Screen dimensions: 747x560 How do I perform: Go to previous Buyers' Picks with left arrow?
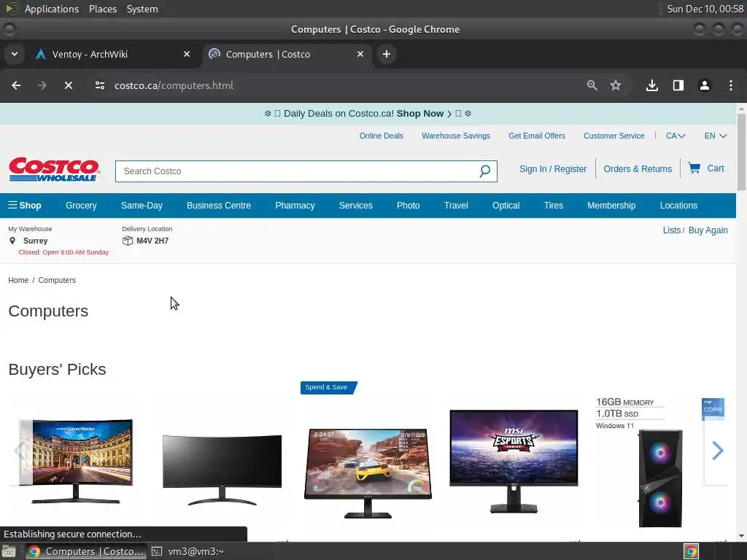[x=20, y=451]
